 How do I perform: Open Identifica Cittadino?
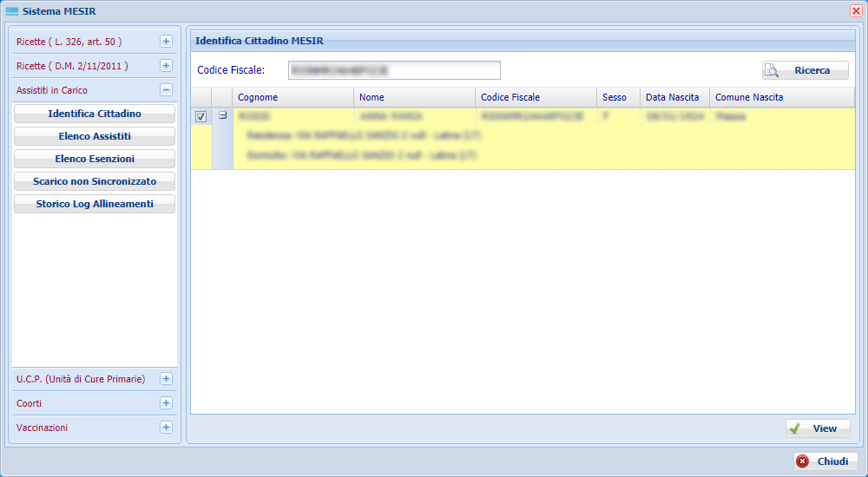click(95, 114)
